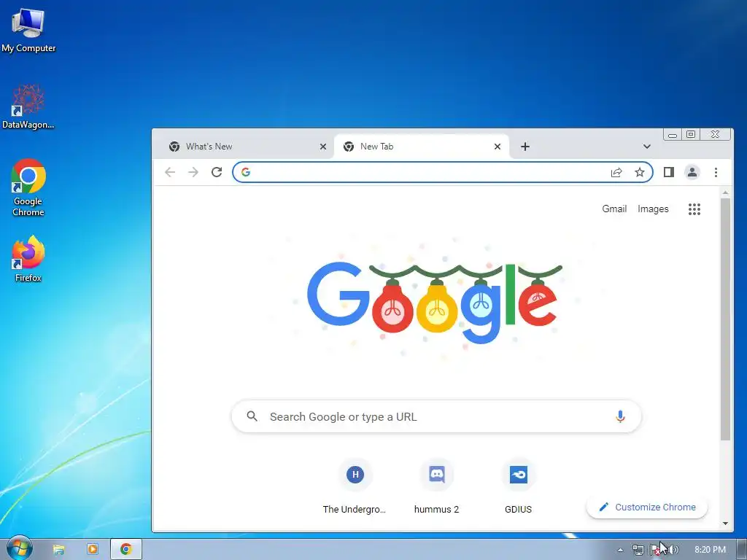
Task: Reload the current page
Action: (x=217, y=172)
